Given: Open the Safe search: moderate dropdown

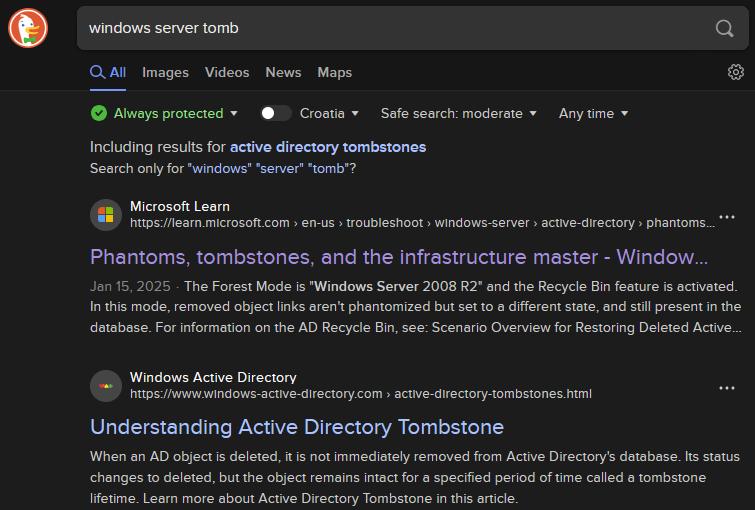Looking at the screenshot, I should [459, 113].
